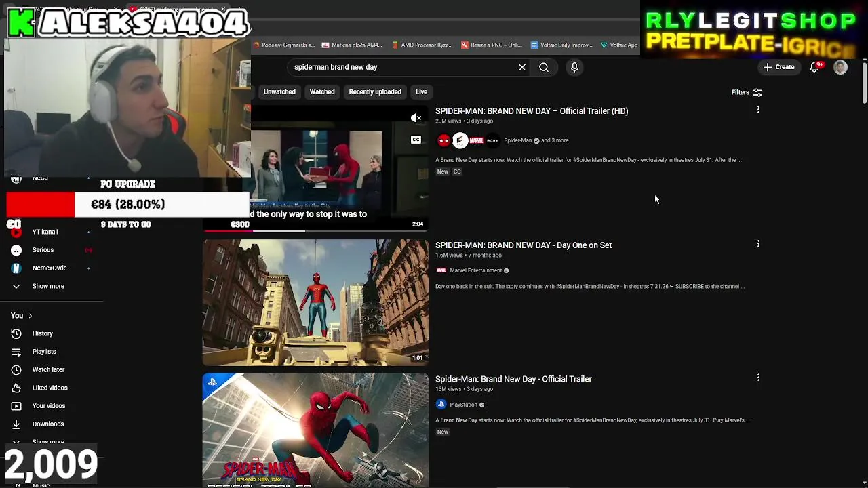Open the Podesivi Gejmerski bookmark
The width and height of the screenshot is (868, 488).
click(284, 45)
